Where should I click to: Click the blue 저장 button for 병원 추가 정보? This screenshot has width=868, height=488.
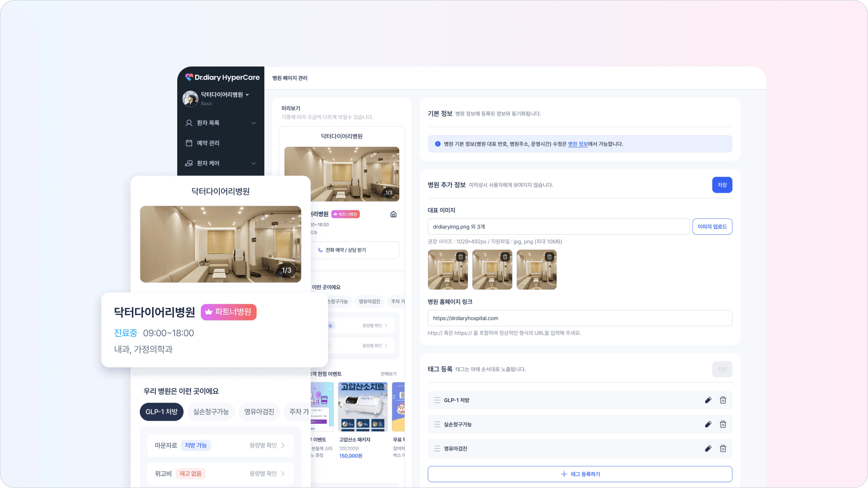coord(722,185)
